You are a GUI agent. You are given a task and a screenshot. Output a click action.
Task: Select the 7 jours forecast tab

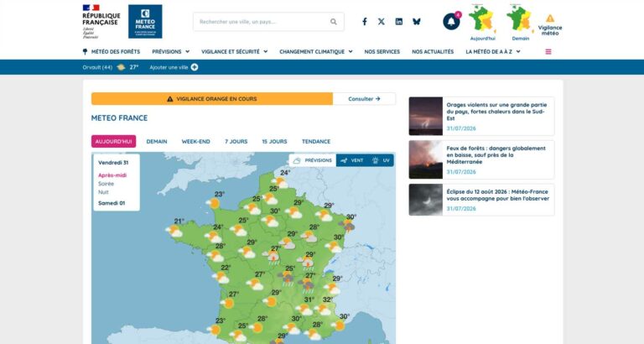click(236, 142)
